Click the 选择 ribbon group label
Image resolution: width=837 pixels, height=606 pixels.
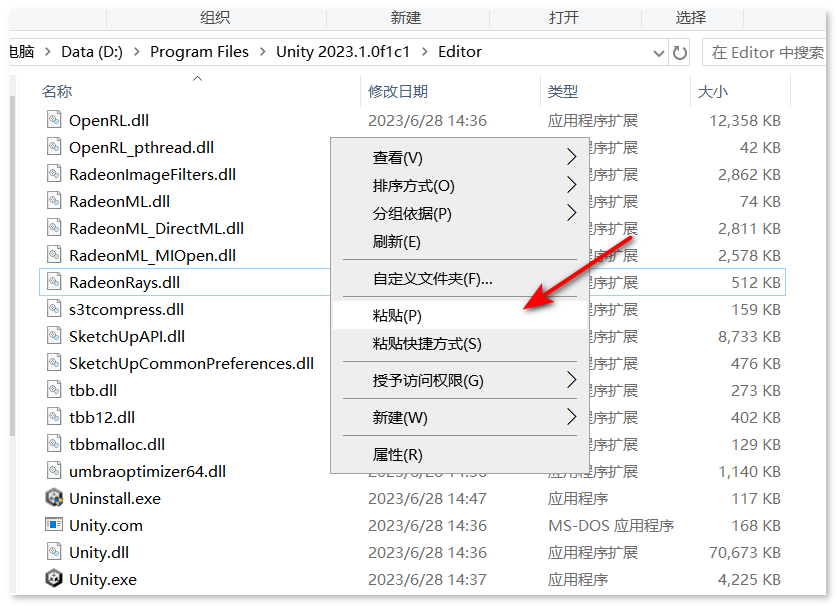pos(691,18)
